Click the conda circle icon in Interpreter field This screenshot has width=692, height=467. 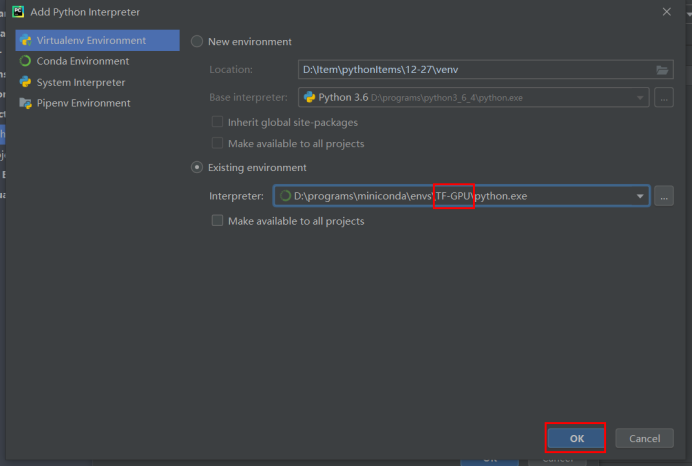pyautogui.click(x=285, y=196)
